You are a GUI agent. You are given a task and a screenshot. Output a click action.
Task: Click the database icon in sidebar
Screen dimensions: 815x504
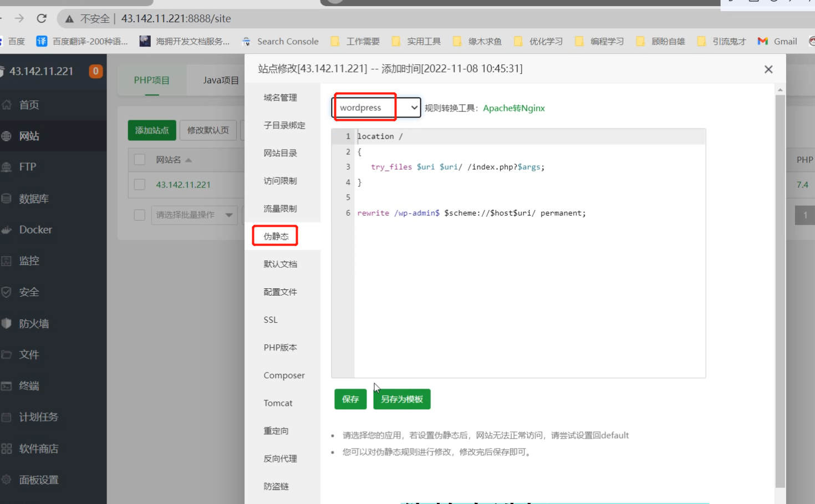click(7, 198)
